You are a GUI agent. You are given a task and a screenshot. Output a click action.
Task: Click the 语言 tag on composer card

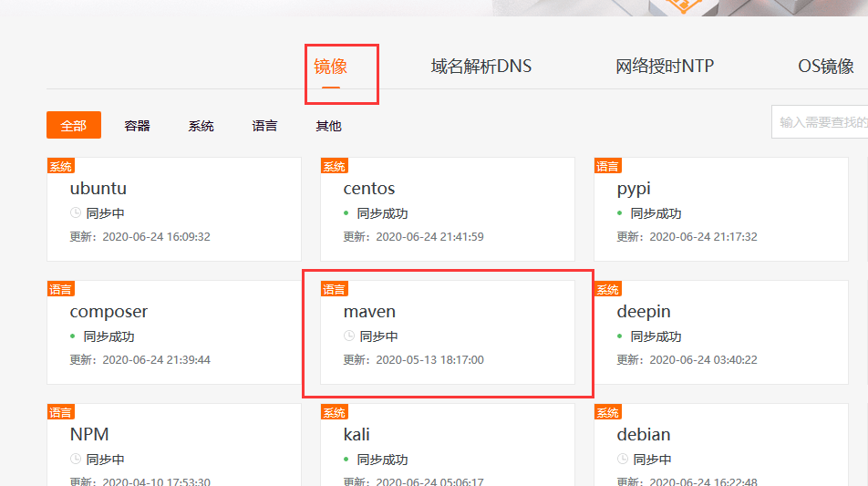(60, 289)
